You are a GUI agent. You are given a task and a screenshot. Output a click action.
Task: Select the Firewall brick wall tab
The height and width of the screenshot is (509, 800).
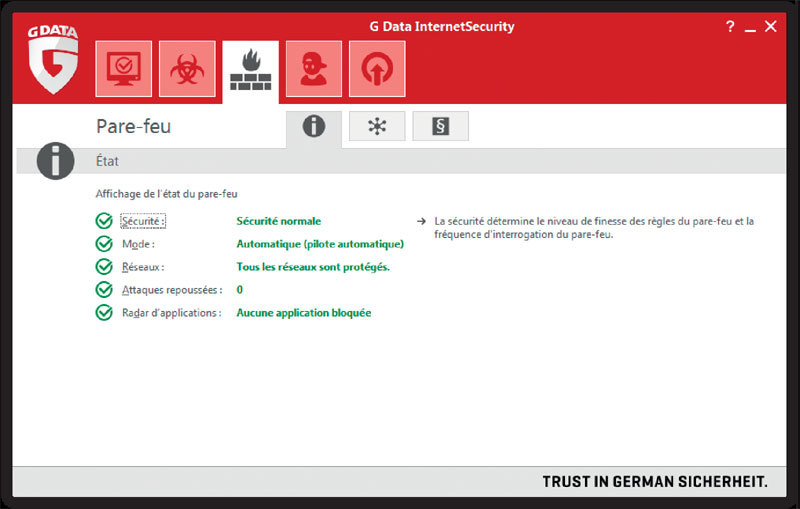[x=251, y=71]
